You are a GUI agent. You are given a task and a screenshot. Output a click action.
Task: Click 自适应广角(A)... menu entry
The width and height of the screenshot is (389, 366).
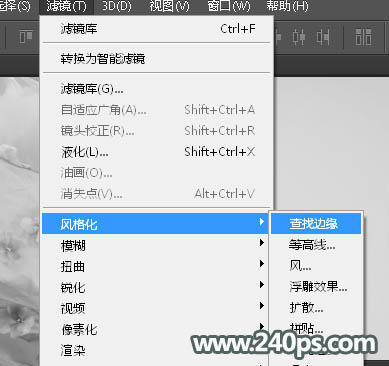click(x=157, y=110)
